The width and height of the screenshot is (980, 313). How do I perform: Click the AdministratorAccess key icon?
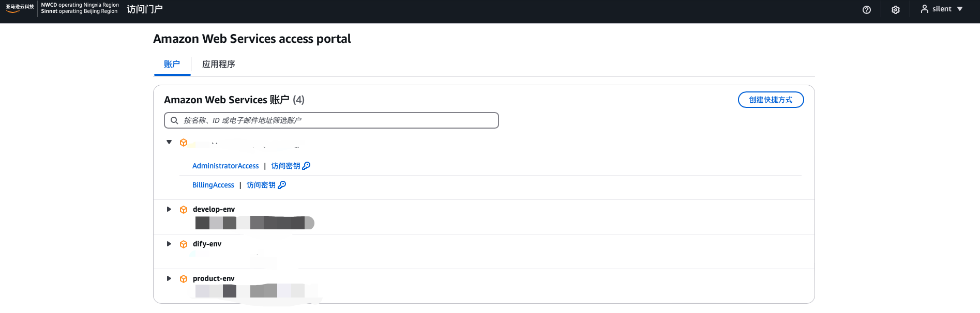tap(306, 166)
